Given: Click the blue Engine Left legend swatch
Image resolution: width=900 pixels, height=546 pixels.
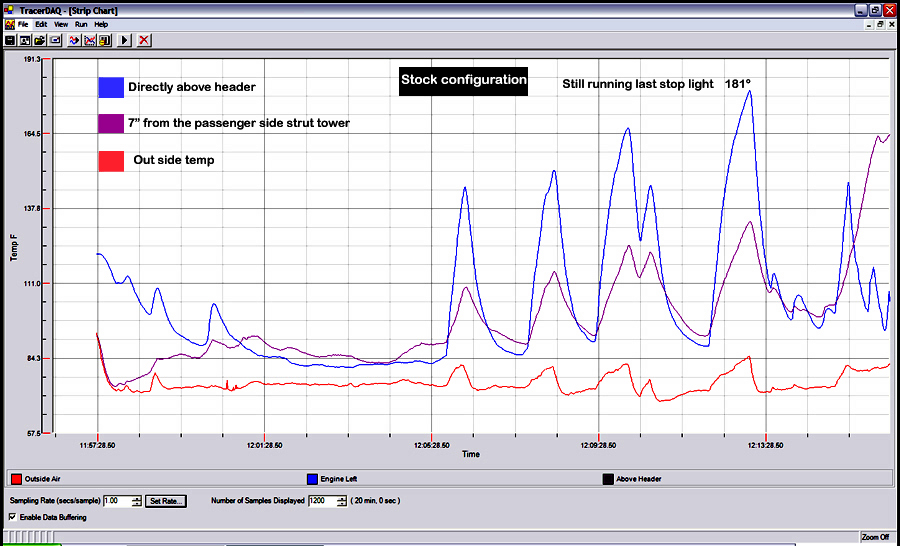Looking at the screenshot, I should pyautogui.click(x=312, y=478).
